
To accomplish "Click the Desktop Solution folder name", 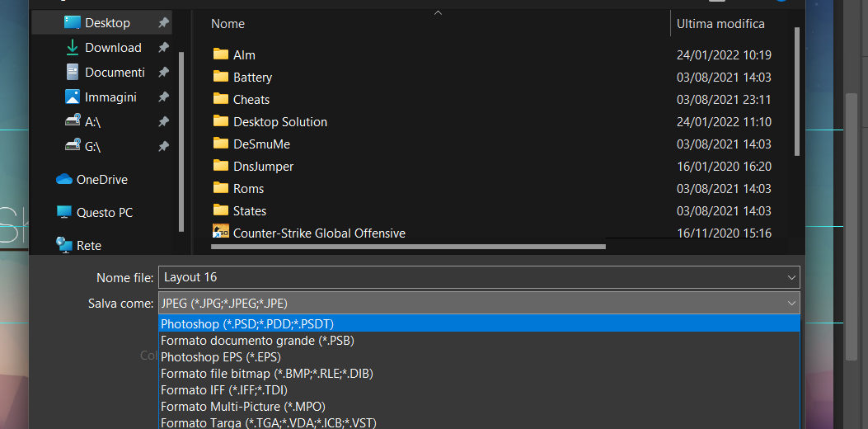I will tap(280, 121).
